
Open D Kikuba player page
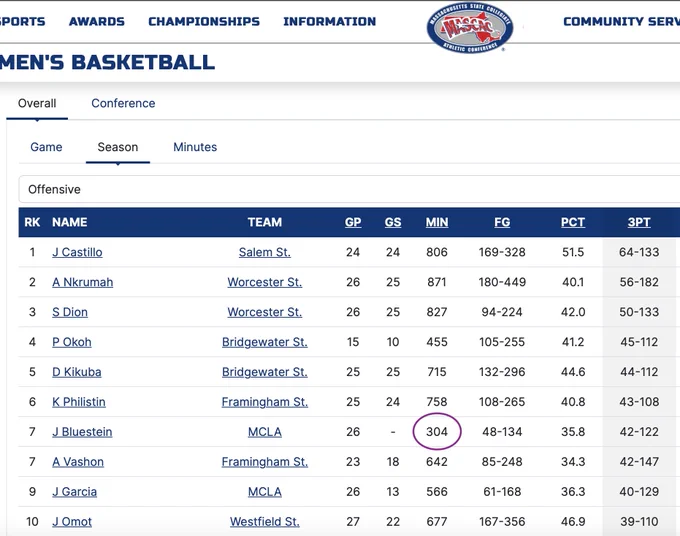coord(77,372)
